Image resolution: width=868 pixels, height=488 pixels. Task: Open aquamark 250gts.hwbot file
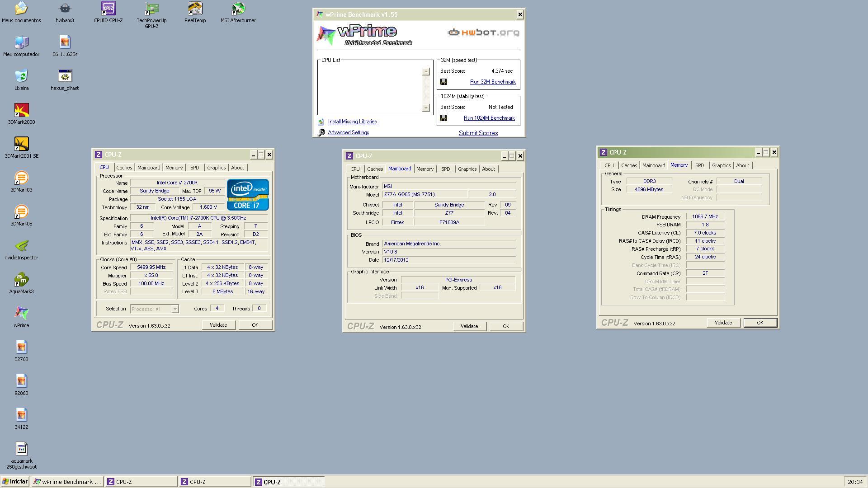pos(21,456)
